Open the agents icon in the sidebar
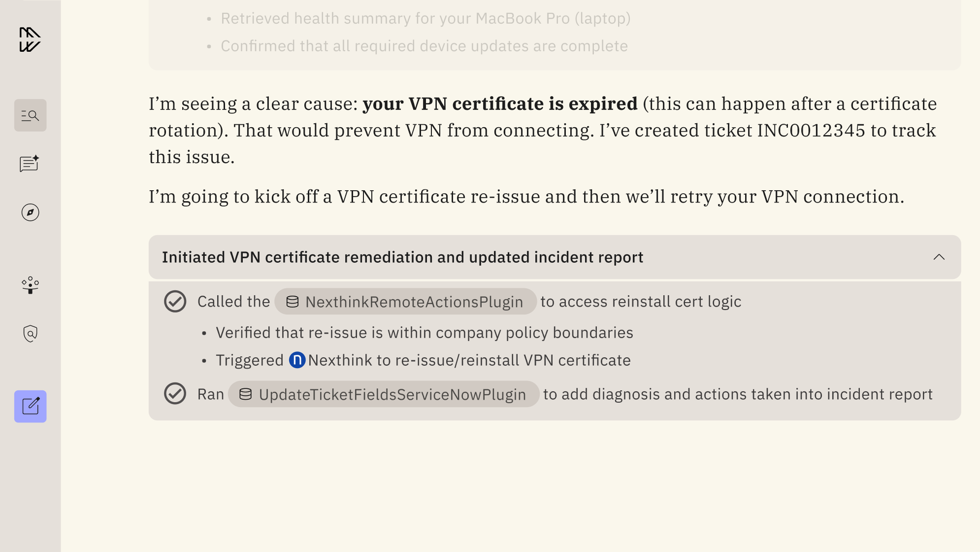Screen dimensions: 980x552 [30, 285]
